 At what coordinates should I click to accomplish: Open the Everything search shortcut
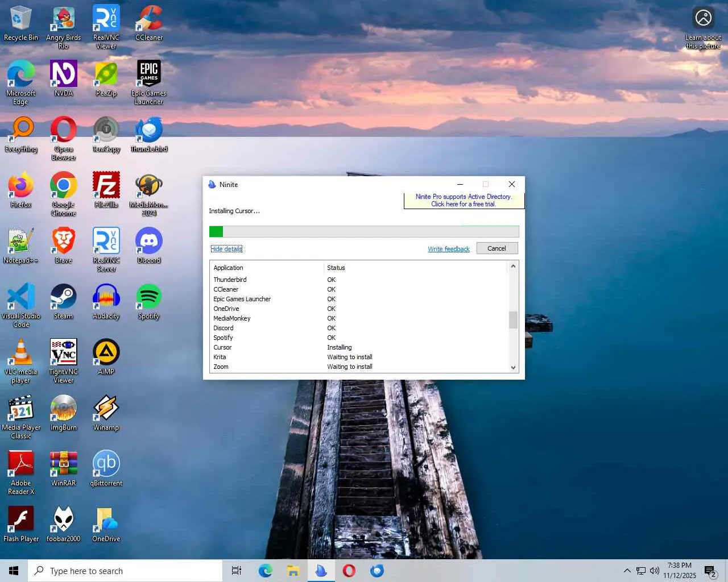pyautogui.click(x=21, y=134)
